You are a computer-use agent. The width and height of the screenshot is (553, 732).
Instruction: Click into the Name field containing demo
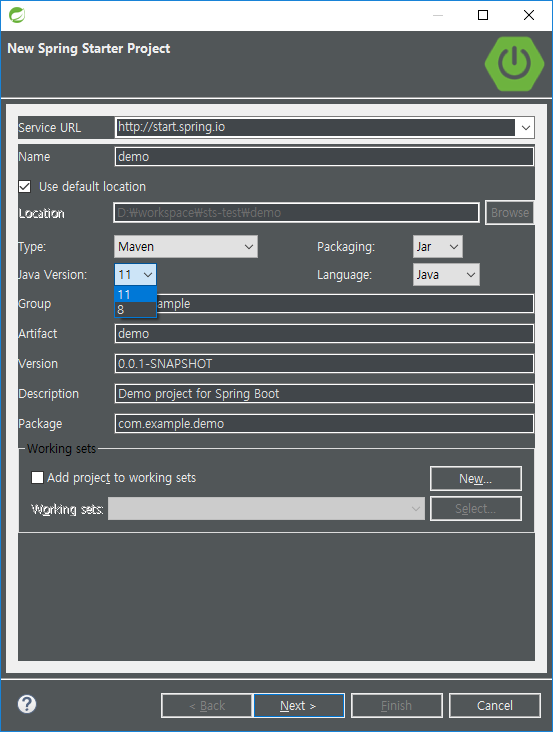coord(324,156)
